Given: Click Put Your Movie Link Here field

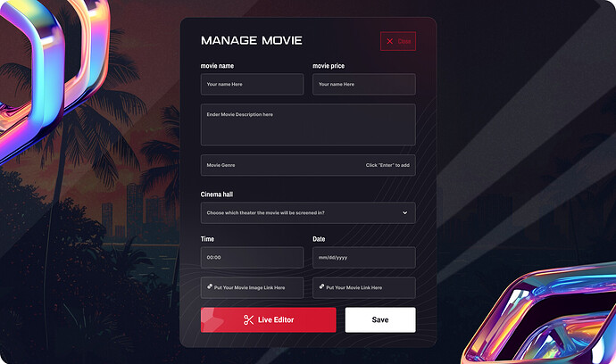Looking at the screenshot, I should [x=363, y=287].
